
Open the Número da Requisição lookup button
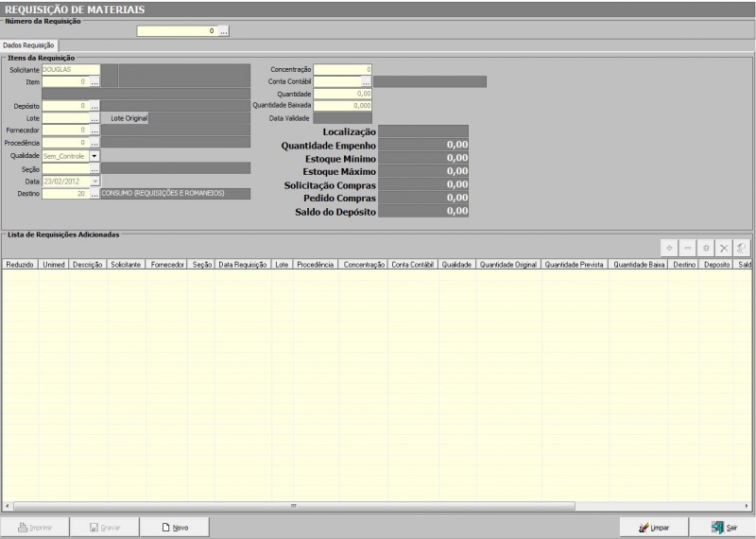(x=224, y=31)
